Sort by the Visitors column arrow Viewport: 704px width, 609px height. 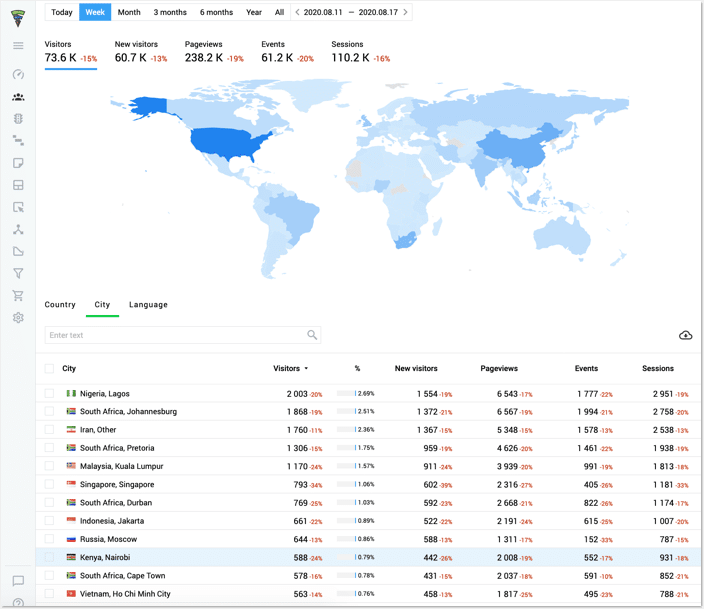306,369
